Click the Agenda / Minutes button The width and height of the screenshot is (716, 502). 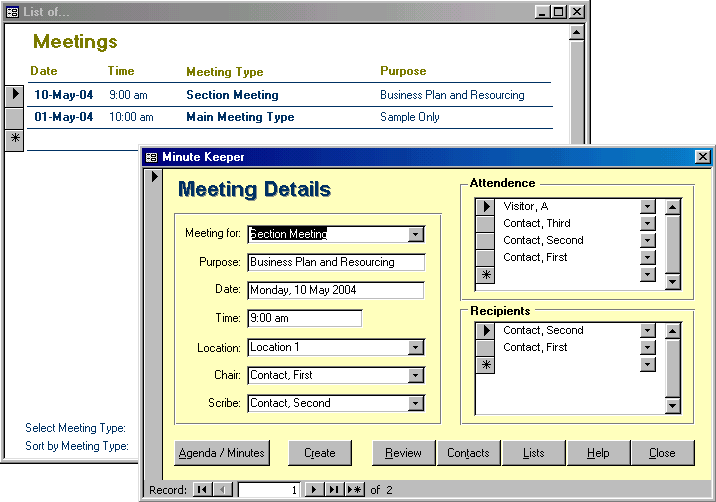[x=221, y=453]
